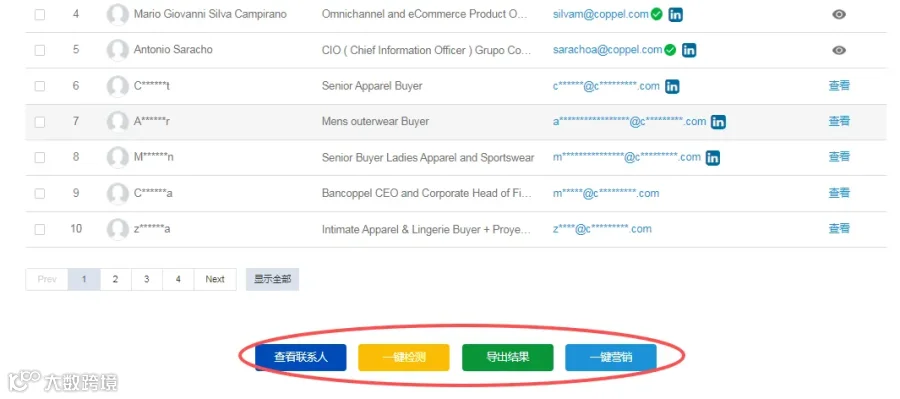This screenshot has height=399, width=900.
Task: Click title Bancoppel CEO and Corporate Head
Action: pyautogui.click(x=426, y=193)
